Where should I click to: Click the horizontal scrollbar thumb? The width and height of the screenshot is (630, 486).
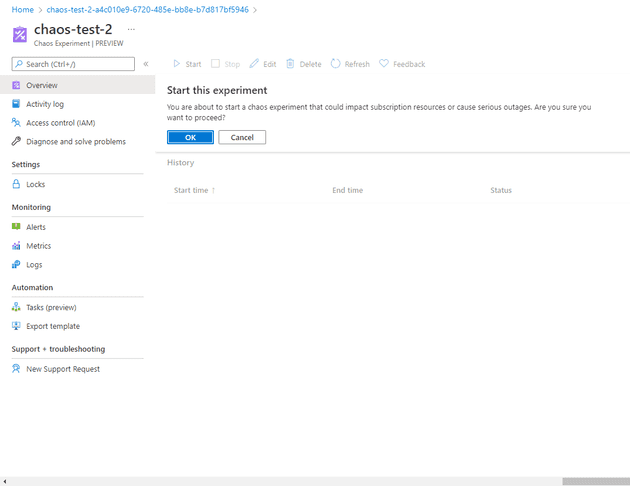pos(596,481)
